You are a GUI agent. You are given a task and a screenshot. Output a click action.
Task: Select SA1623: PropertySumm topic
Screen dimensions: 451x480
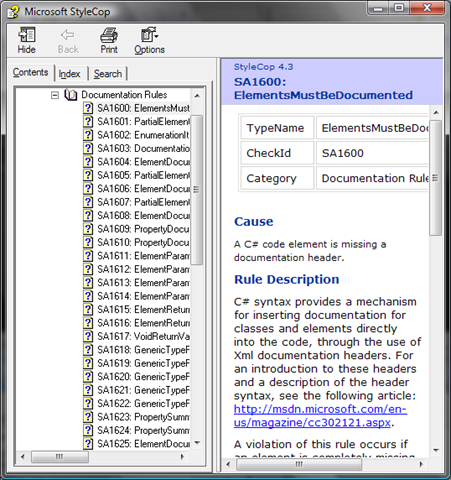pyautogui.click(x=143, y=417)
